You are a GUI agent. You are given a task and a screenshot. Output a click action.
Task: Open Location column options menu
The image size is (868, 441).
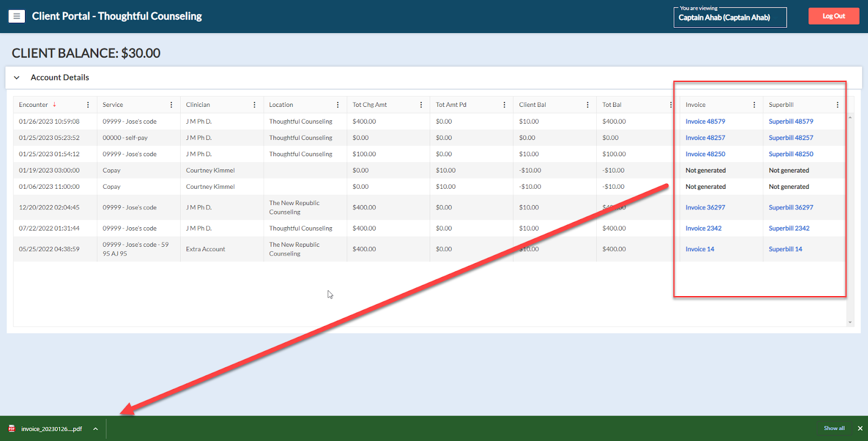point(337,105)
